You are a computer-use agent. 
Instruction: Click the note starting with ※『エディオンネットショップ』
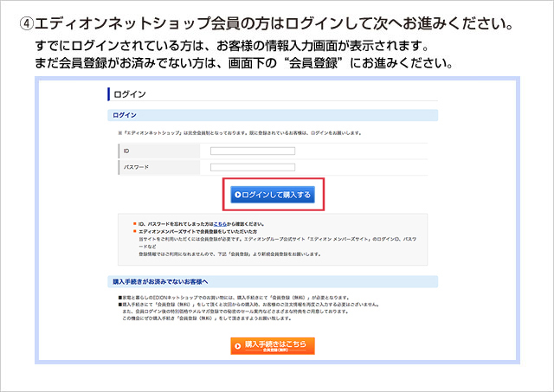click(240, 133)
